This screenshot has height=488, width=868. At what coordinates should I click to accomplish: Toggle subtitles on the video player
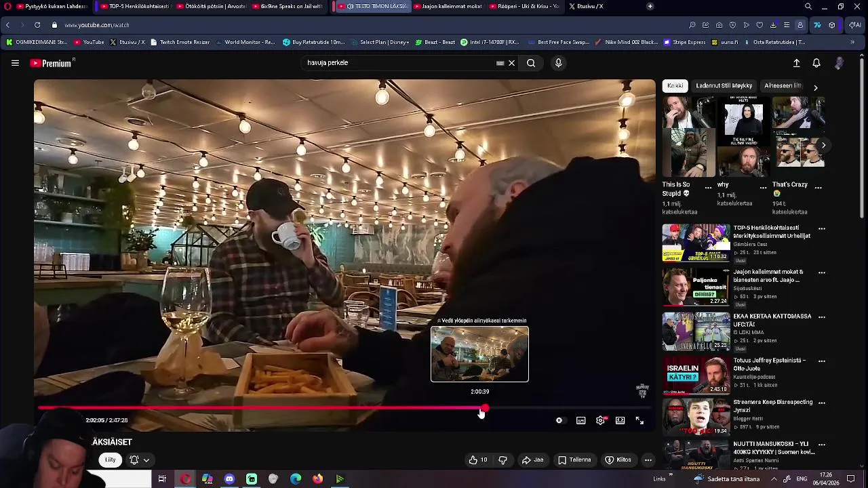point(581,421)
